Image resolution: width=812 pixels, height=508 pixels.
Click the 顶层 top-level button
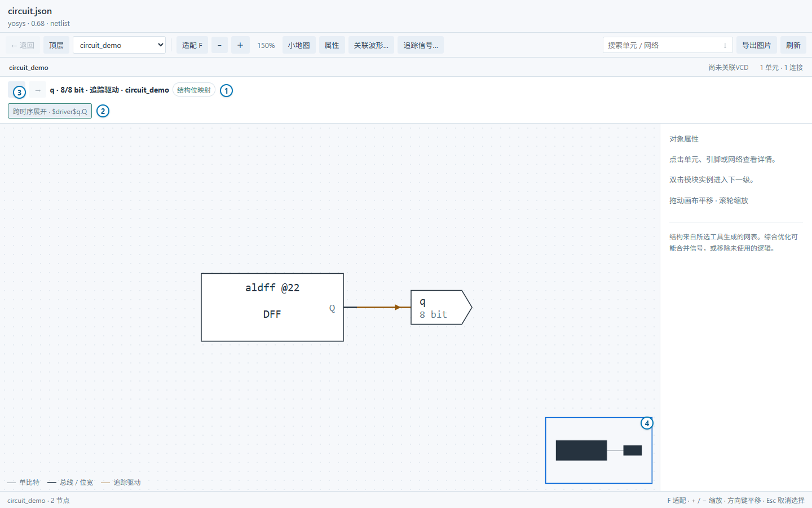[x=56, y=45]
